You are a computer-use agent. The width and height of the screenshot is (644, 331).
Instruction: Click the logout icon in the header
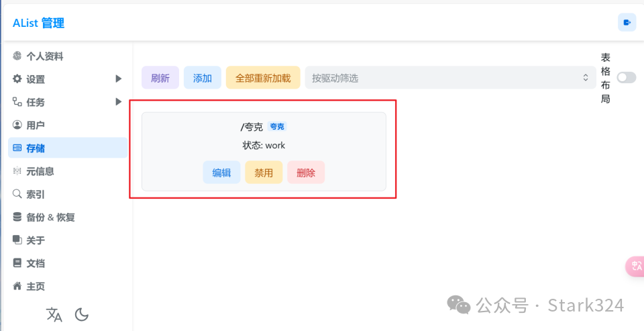[627, 22]
